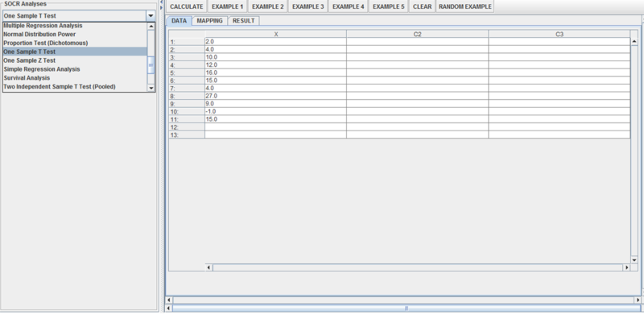The width and height of the screenshot is (644, 315).
Task: Choose Survival Analysis option
Action: click(75, 77)
